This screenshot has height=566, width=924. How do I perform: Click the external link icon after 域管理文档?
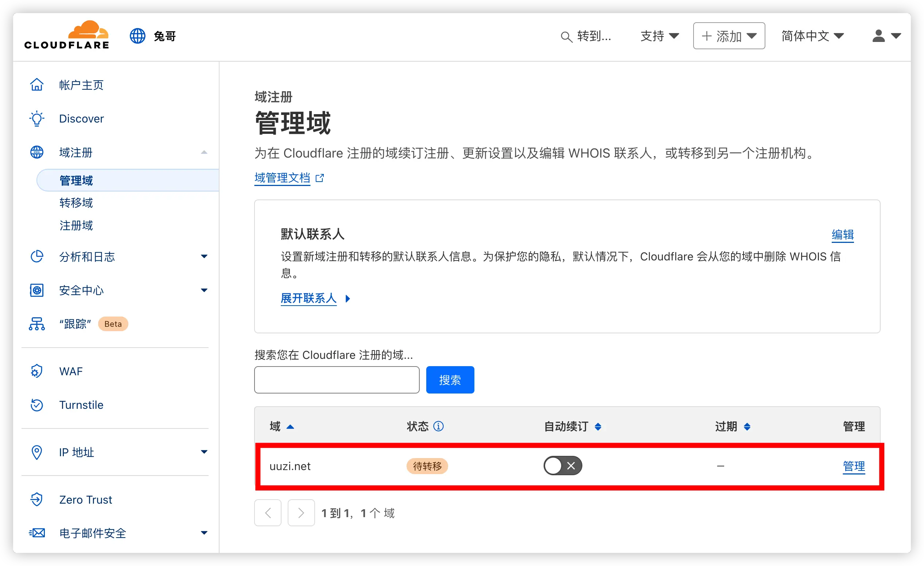click(319, 178)
